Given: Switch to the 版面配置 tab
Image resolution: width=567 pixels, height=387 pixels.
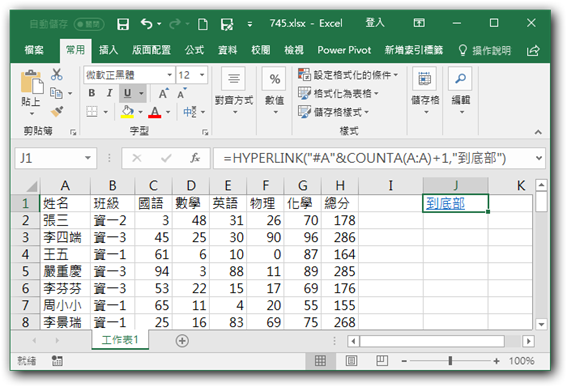Looking at the screenshot, I should pos(151,50).
